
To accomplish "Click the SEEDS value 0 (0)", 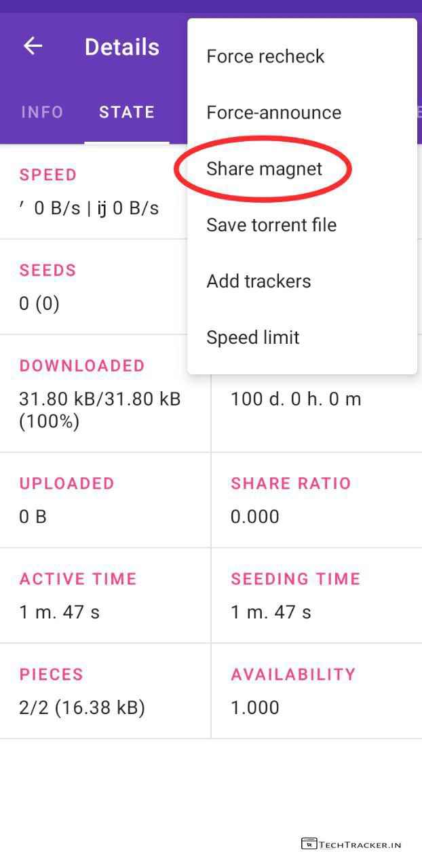I will (39, 303).
